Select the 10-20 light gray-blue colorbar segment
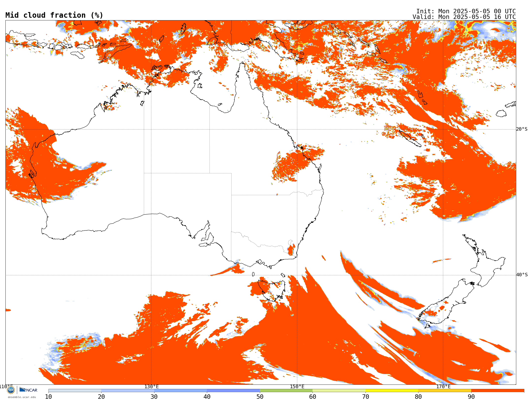This screenshot has width=532, height=400. pos(75,391)
